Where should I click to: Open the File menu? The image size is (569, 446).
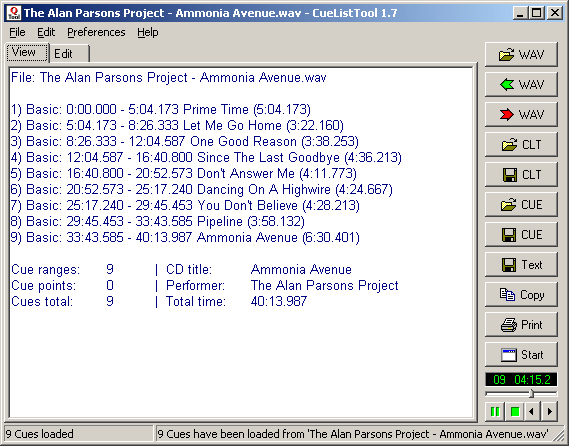(17, 32)
